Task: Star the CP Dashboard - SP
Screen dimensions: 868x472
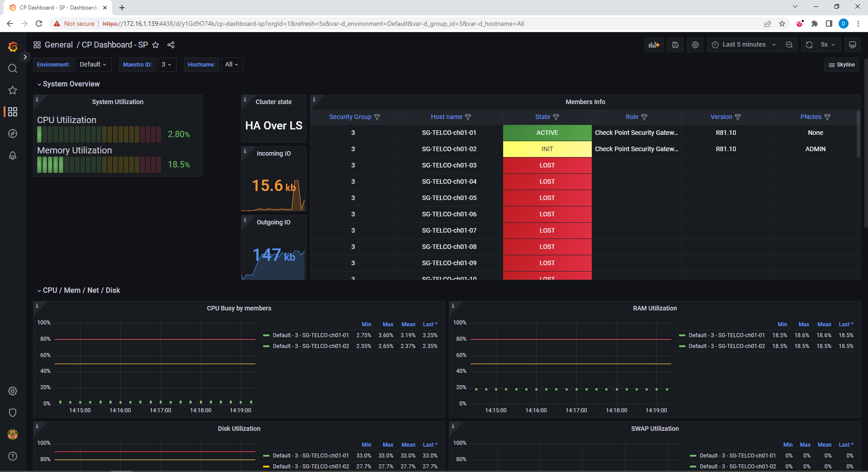Action: coord(156,45)
